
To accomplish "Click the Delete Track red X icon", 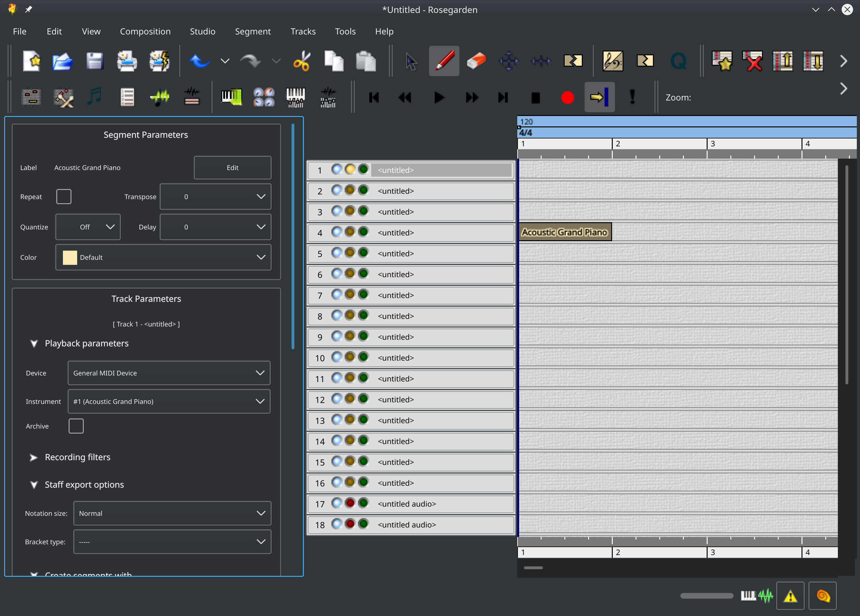I will pos(753,61).
